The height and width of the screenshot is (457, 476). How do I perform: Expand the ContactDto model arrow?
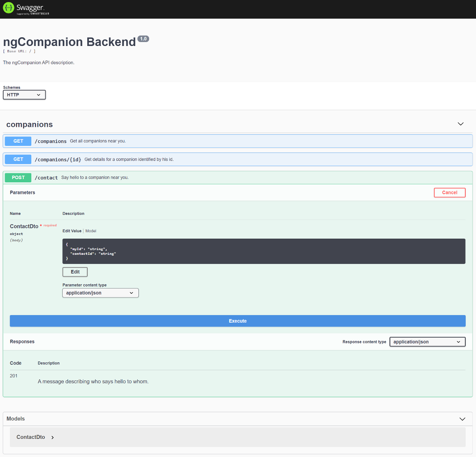52,438
